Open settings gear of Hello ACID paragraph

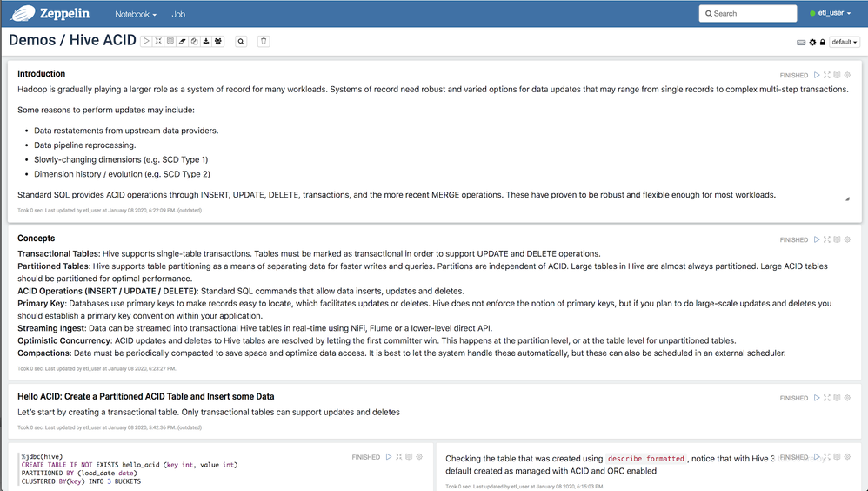(847, 398)
